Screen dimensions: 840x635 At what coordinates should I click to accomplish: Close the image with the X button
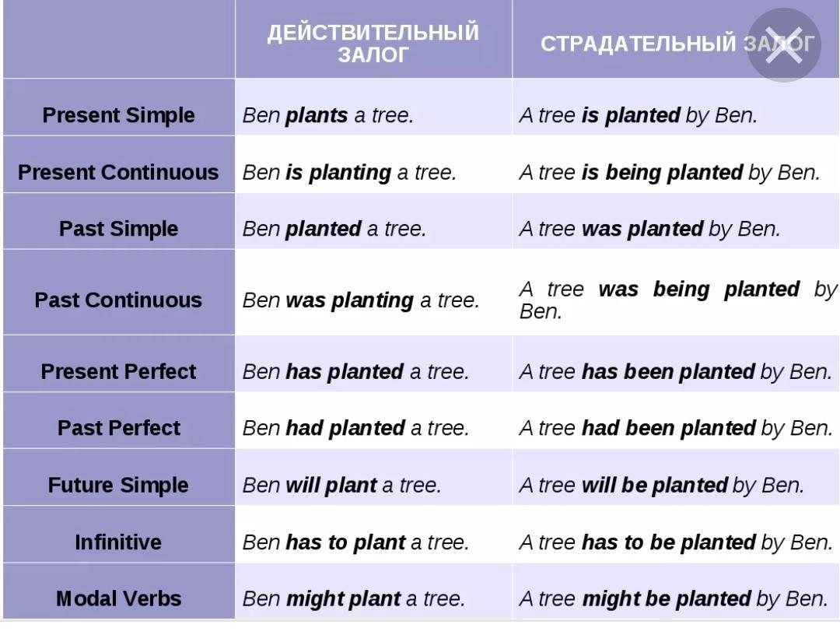point(783,45)
